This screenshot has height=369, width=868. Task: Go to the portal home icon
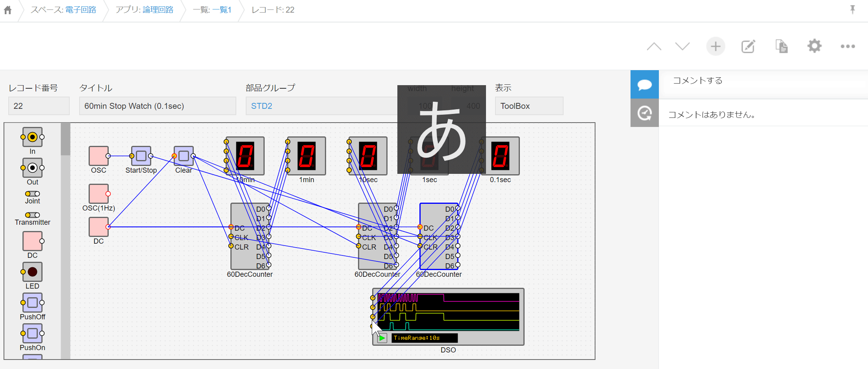[8, 10]
